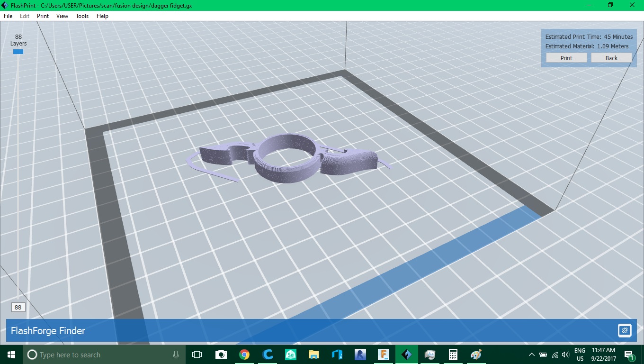This screenshot has height=364, width=644.
Task: Click the Back button
Action: (611, 58)
